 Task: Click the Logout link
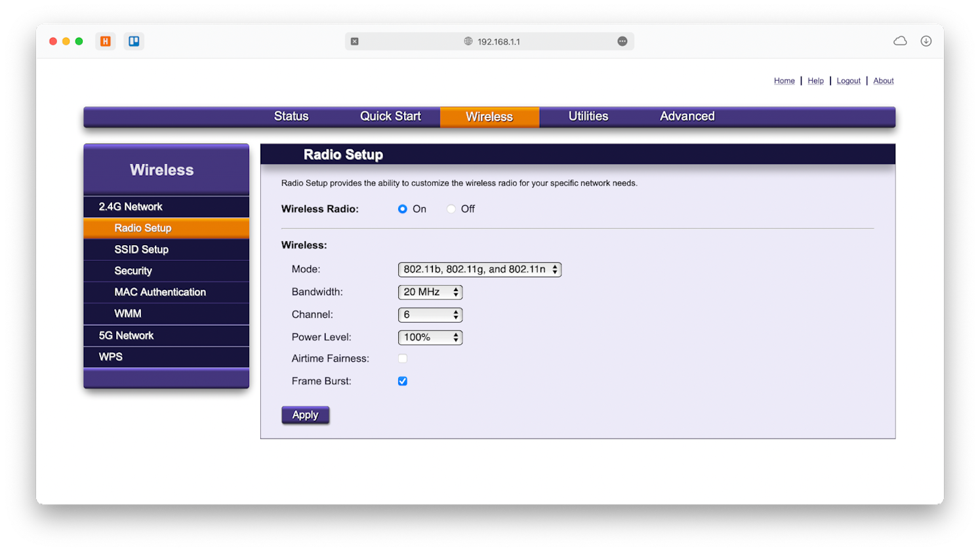coord(848,81)
